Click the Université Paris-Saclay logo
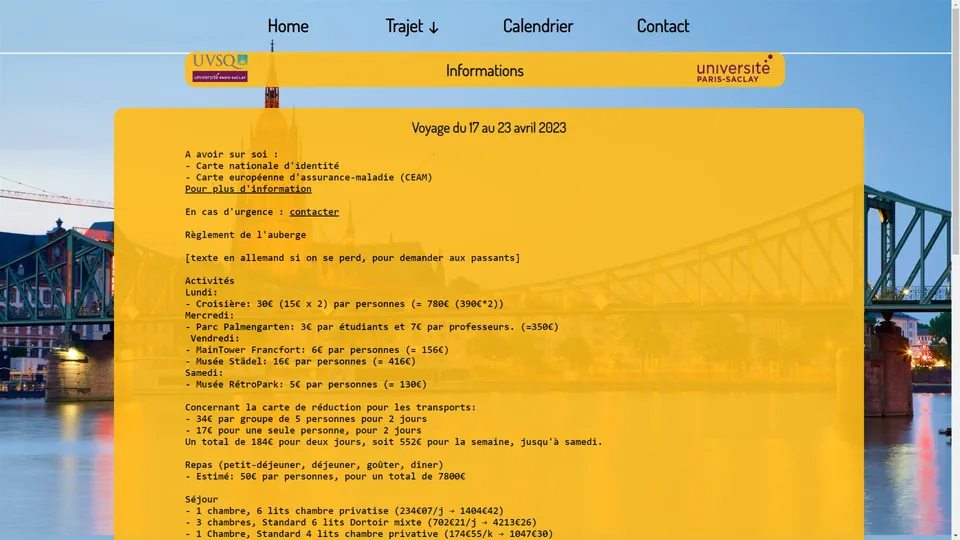This screenshot has width=960, height=540. pyautogui.click(x=733, y=69)
